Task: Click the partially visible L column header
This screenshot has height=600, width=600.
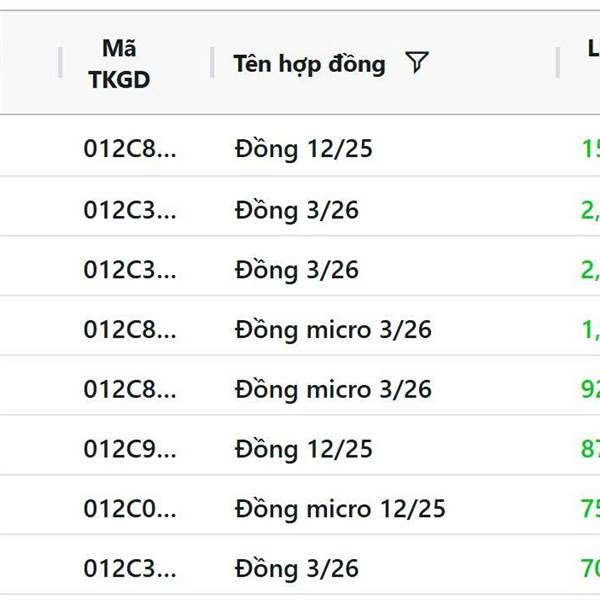Action: coord(593,47)
